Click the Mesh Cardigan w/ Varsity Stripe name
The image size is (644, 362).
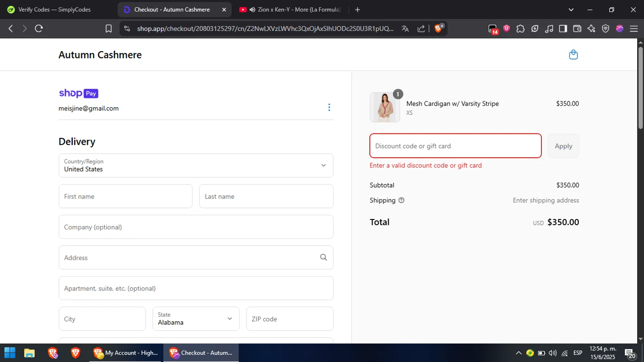point(453,103)
